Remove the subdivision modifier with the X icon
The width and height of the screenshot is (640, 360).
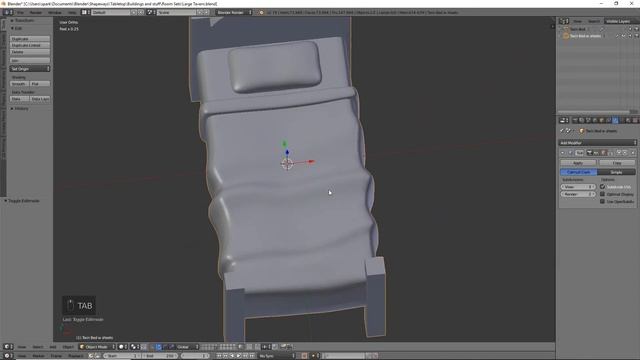(x=633, y=153)
